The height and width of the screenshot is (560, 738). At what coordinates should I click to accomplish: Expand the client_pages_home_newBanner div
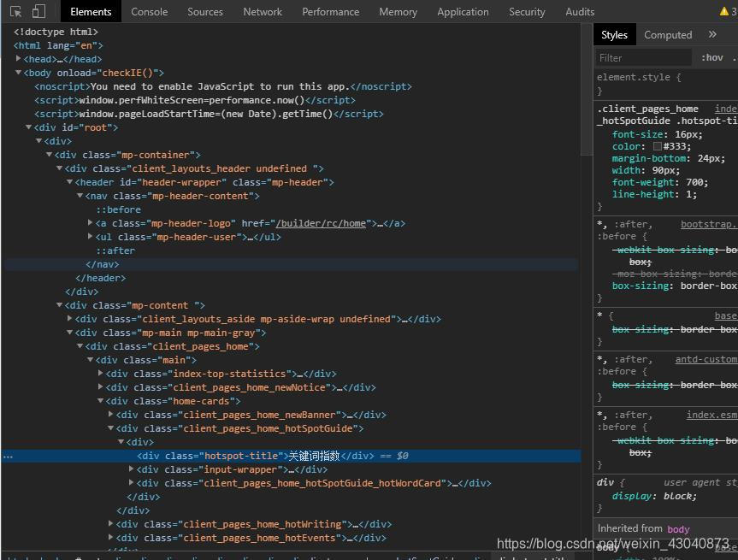110,414
